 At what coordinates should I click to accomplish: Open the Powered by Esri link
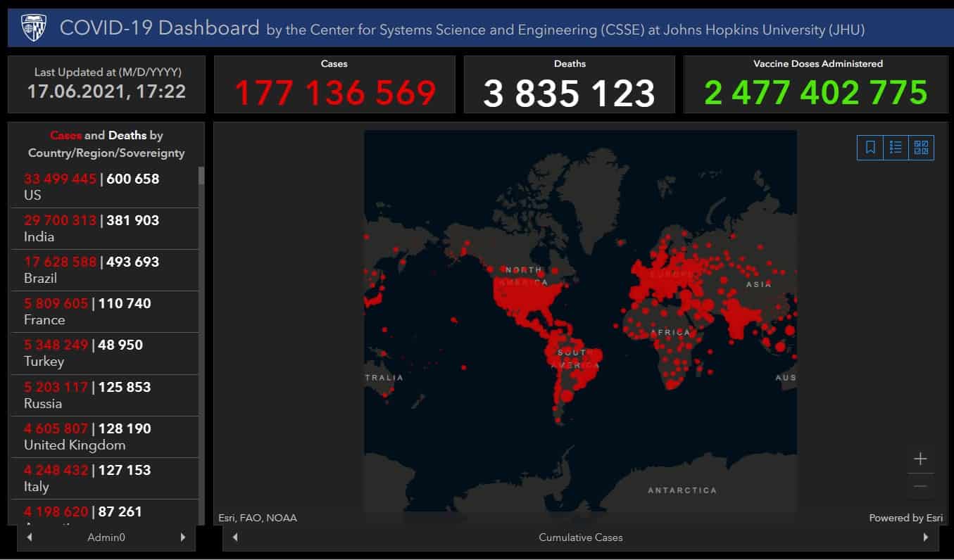point(905,518)
